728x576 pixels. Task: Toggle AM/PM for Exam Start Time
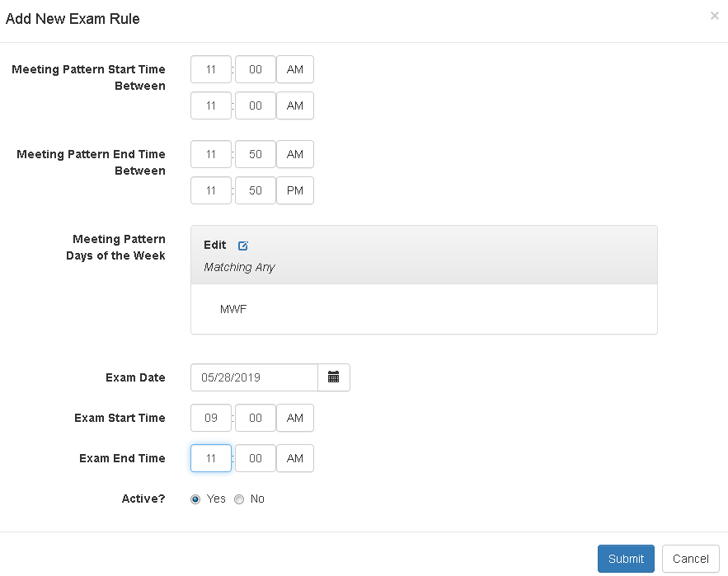click(x=295, y=418)
